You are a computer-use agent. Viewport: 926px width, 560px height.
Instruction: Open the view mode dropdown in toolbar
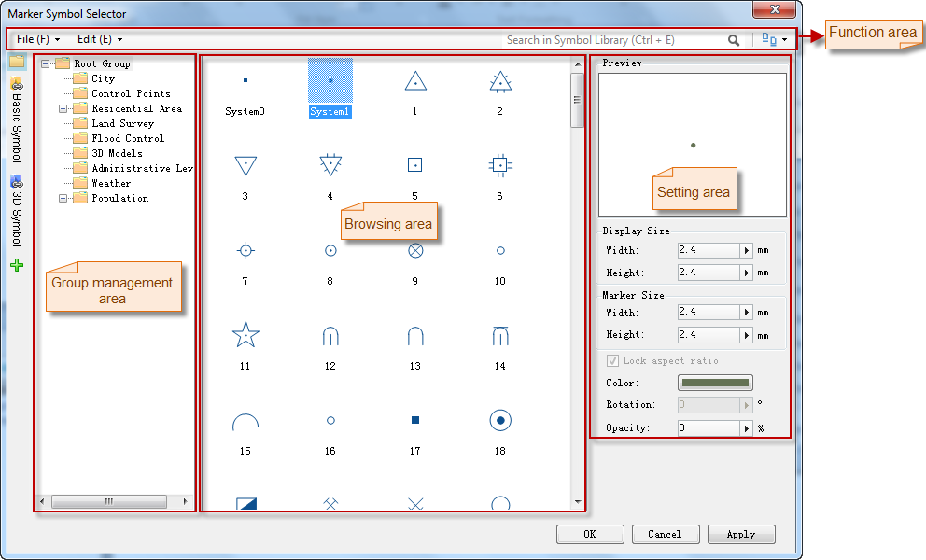(x=775, y=40)
